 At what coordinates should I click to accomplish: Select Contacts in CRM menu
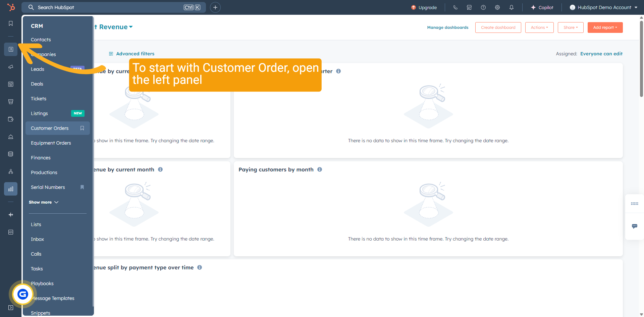tap(41, 40)
